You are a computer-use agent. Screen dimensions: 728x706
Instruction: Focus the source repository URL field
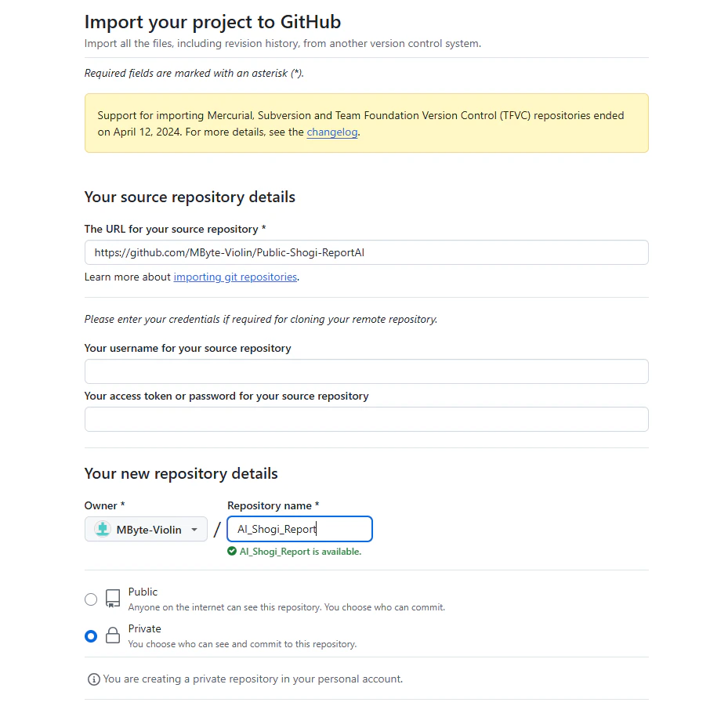click(x=366, y=252)
